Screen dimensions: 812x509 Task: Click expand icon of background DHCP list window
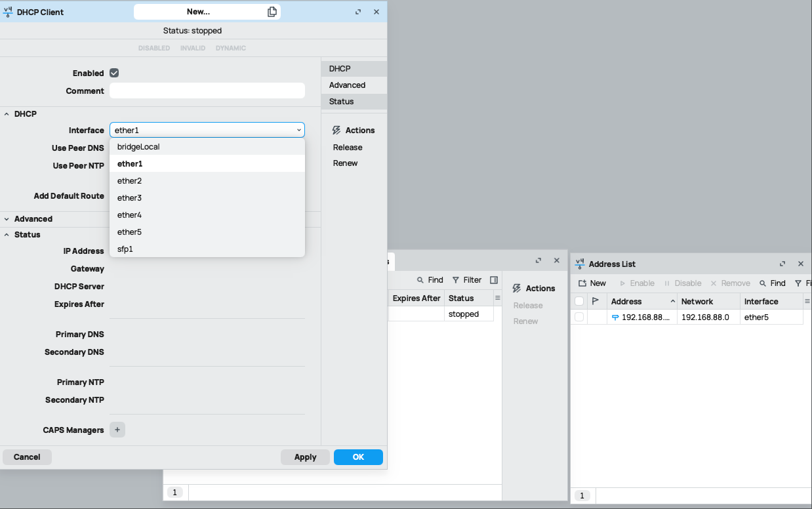tap(538, 260)
